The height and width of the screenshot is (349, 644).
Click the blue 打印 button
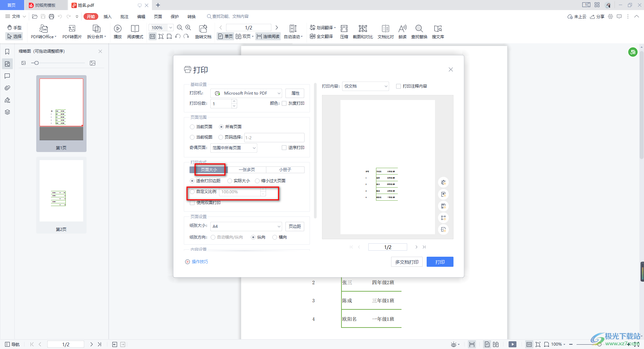coord(440,262)
